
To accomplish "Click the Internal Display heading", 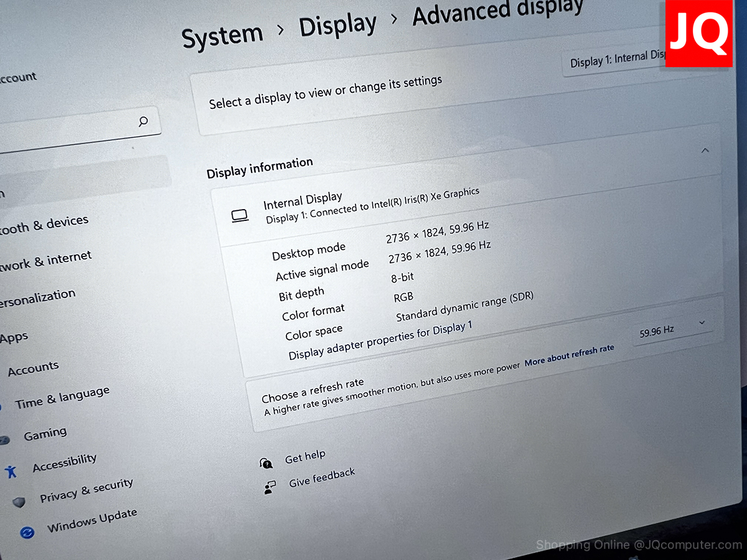I will coord(303,201).
